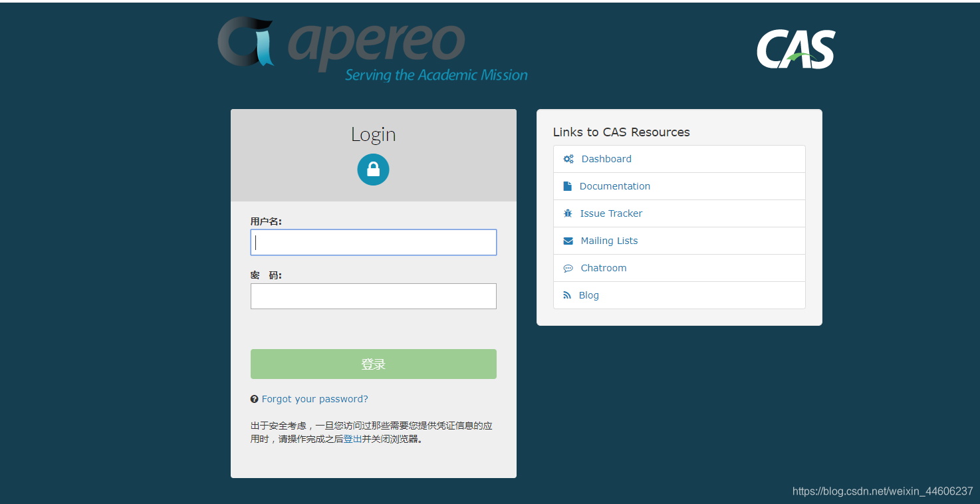Click the Forgot your password link
980x504 pixels.
[x=314, y=398]
